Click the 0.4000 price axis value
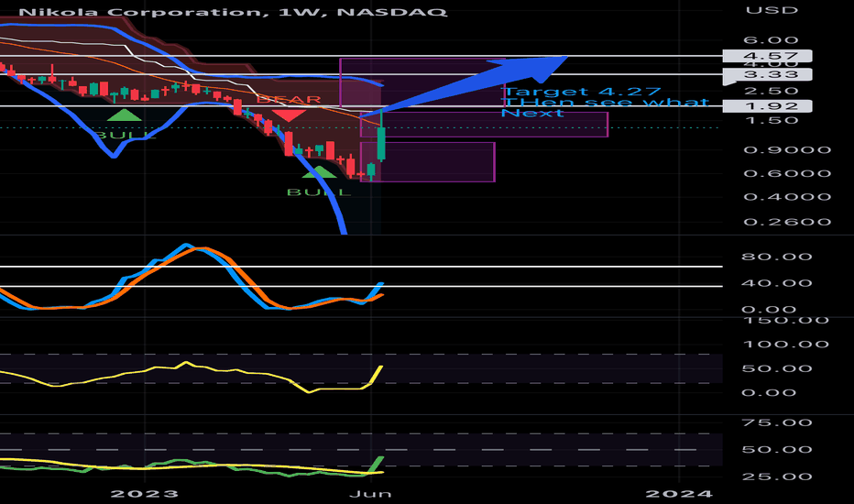Viewport: 854px width, 504px height. point(787,197)
